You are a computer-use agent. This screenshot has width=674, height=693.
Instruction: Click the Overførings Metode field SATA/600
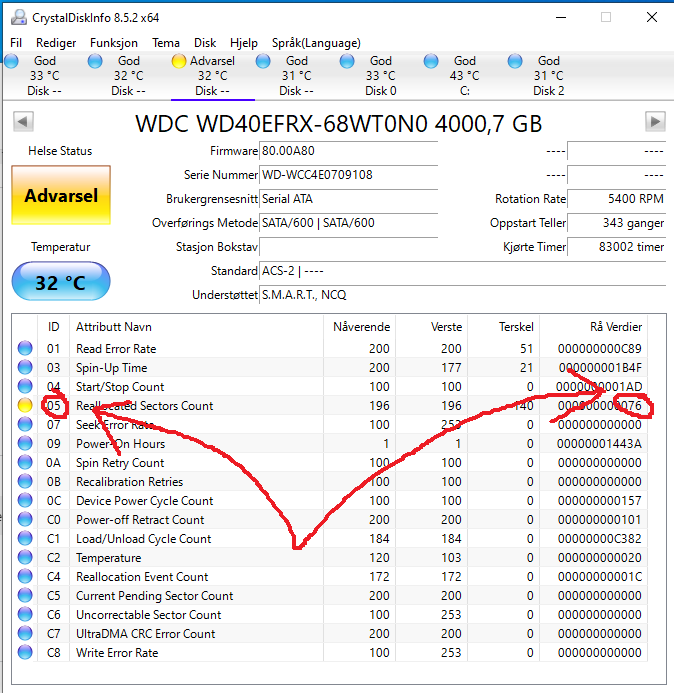click(348, 223)
